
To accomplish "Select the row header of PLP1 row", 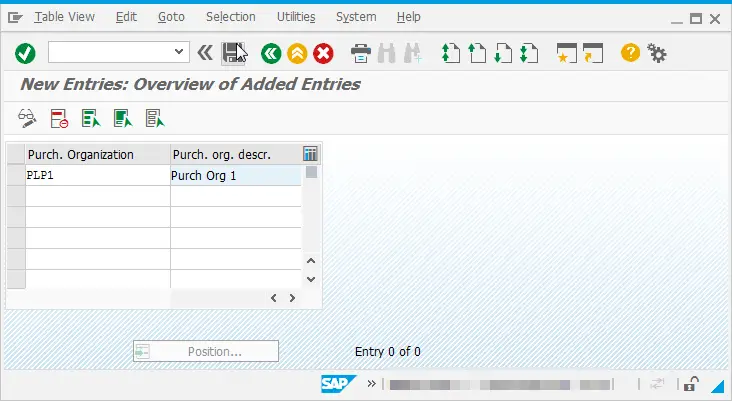I will (16, 175).
